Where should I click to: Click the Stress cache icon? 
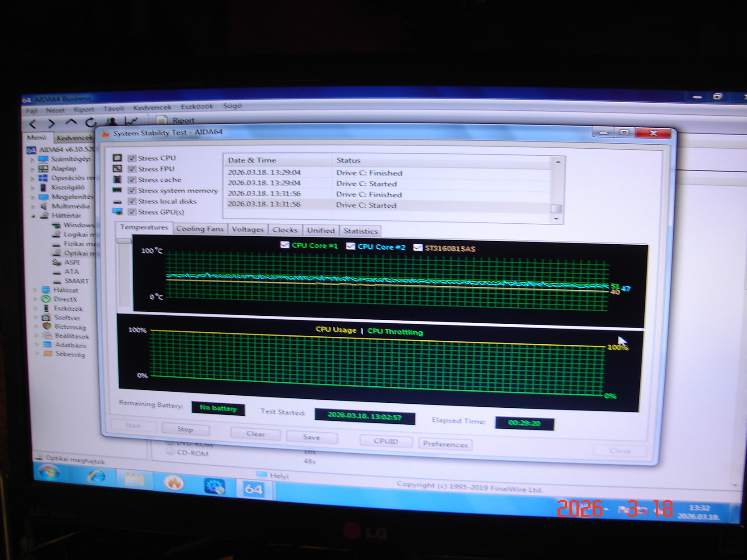pyautogui.click(x=117, y=180)
